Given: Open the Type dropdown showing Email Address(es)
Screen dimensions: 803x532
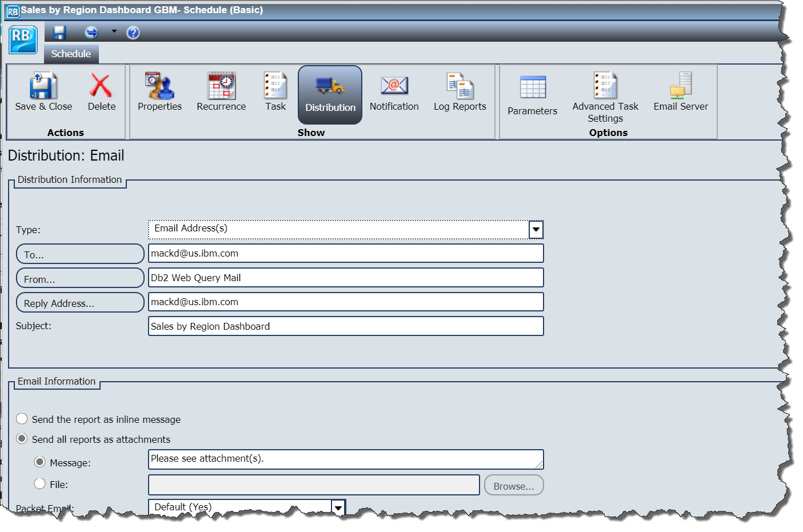Looking at the screenshot, I should coord(536,229).
